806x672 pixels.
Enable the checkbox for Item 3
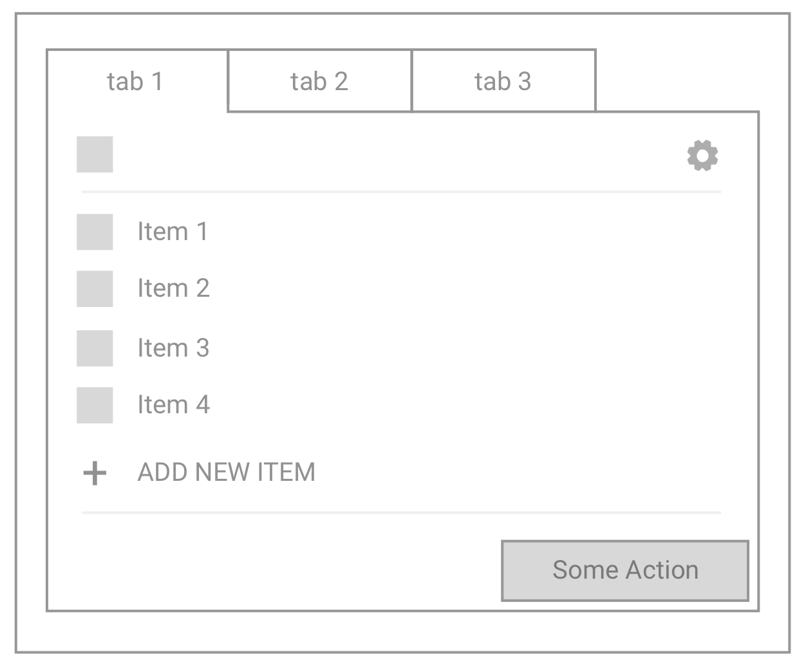point(95,348)
